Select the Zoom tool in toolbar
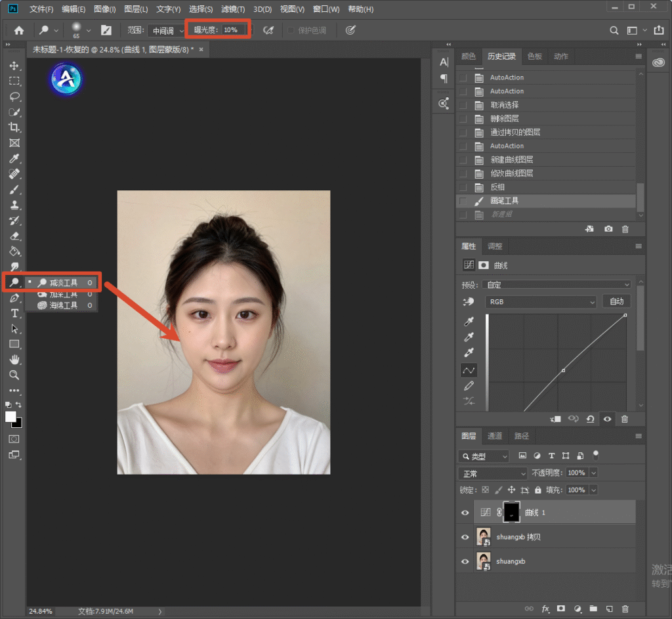This screenshot has height=619, width=672. pos(14,375)
